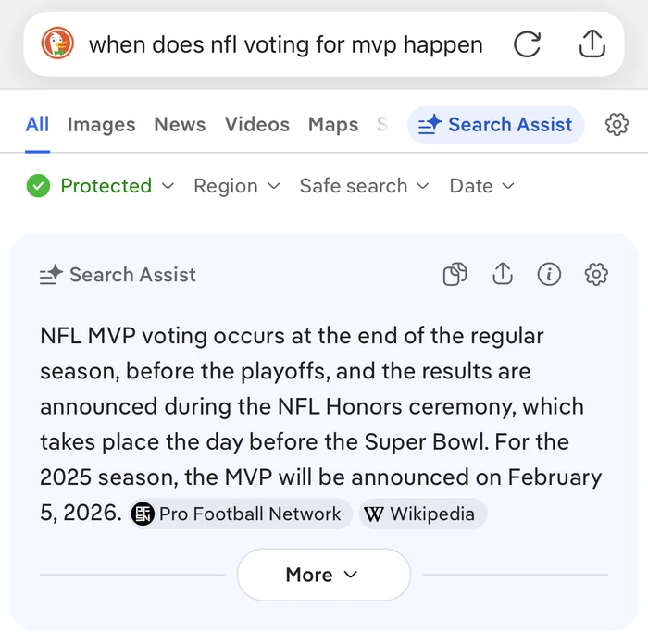Toggle the Search Assist pill button
The height and width of the screenshot is (644, 648).
(x=495, y=125)
